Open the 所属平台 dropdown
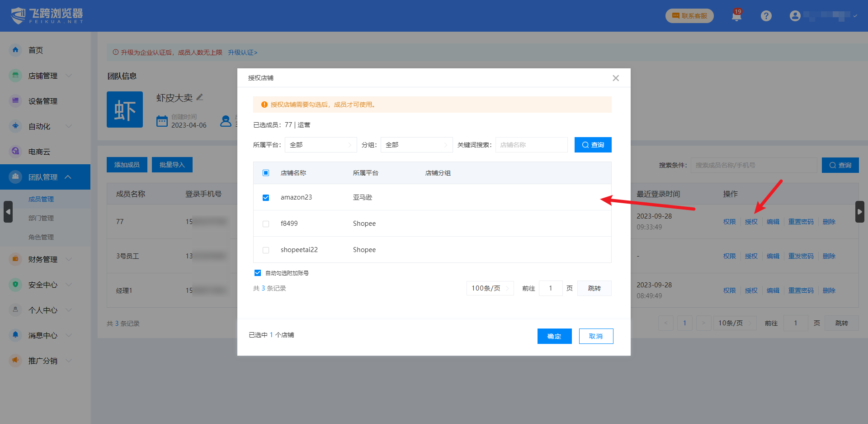The image size is (868, 424). [x=321, y=145]
